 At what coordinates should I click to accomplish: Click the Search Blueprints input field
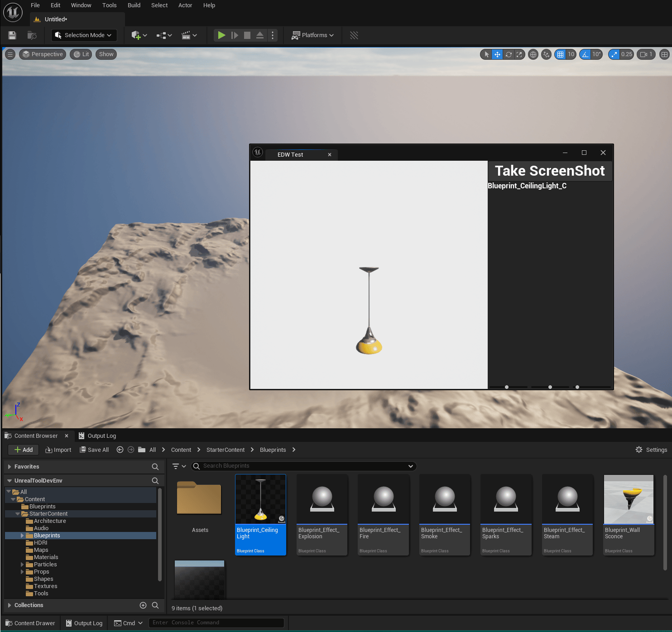pyautogui.click(x=303, y=466)
